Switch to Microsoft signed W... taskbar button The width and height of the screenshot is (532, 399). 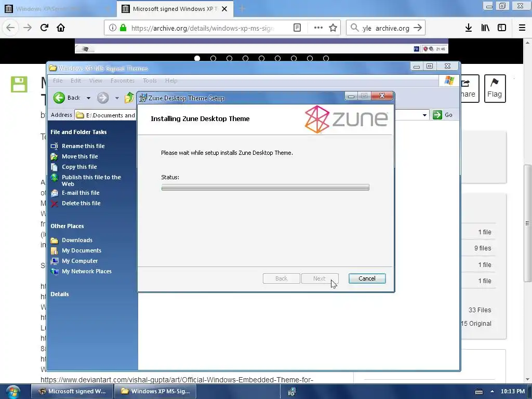click(x=72, y=391)
